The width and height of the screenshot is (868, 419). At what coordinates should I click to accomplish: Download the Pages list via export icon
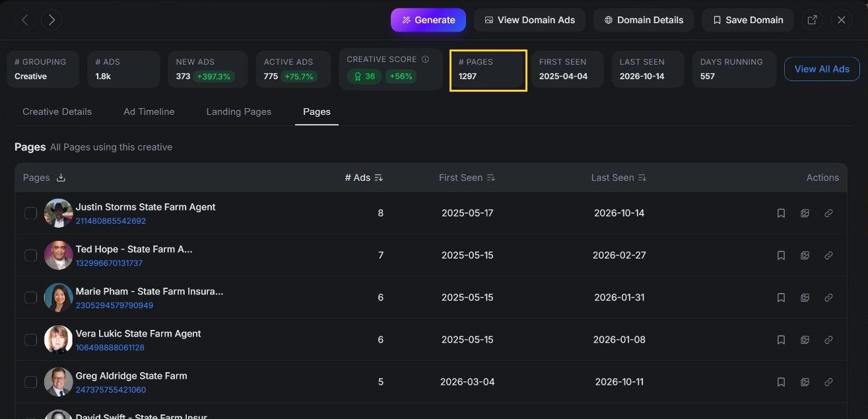[x=61, y=177]
